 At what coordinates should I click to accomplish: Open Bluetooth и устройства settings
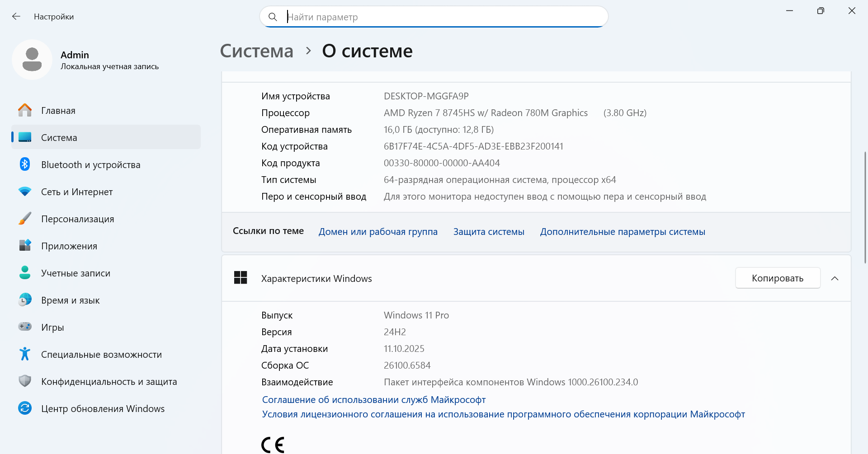[x=106, y=164]
